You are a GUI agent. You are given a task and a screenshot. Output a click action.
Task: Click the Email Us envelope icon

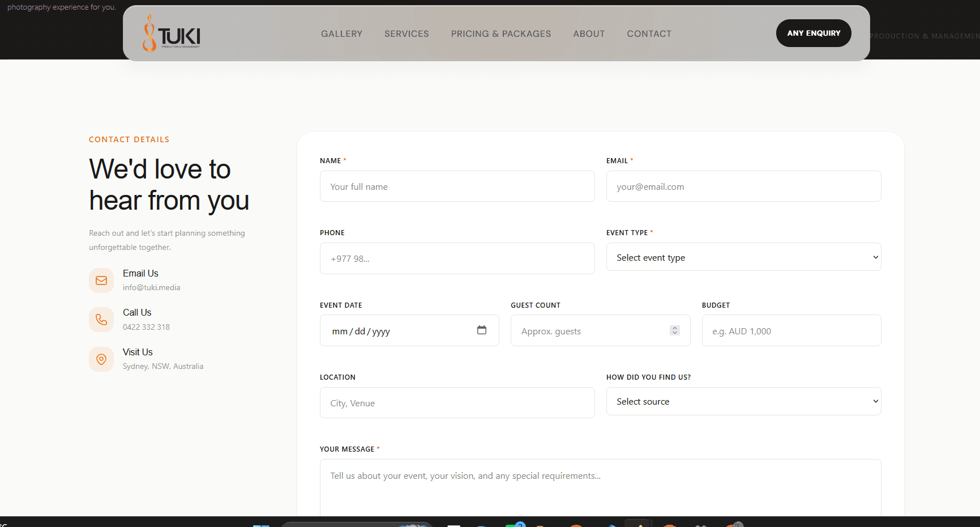tap(101, 280)
